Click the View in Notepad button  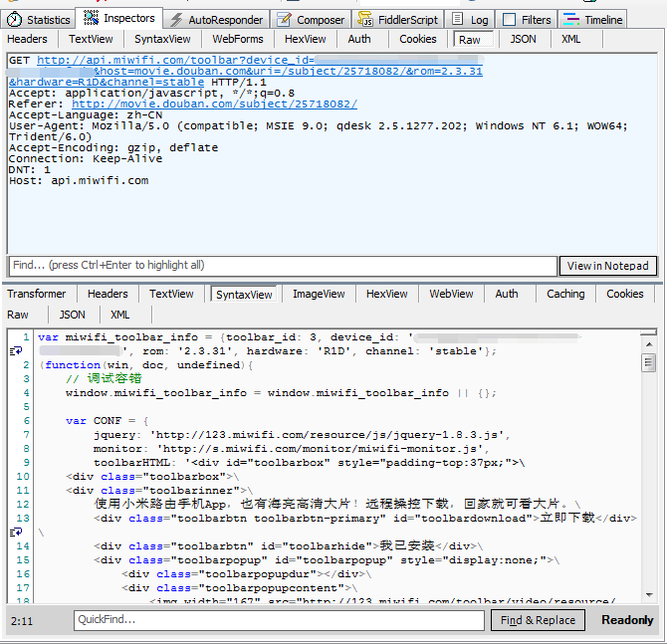[607, 266]
